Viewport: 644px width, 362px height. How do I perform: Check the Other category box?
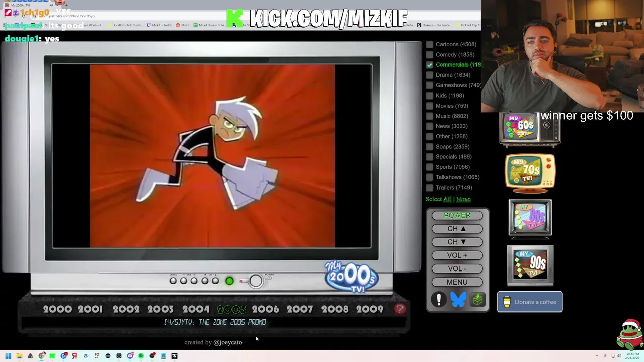[x=429, y=136]
